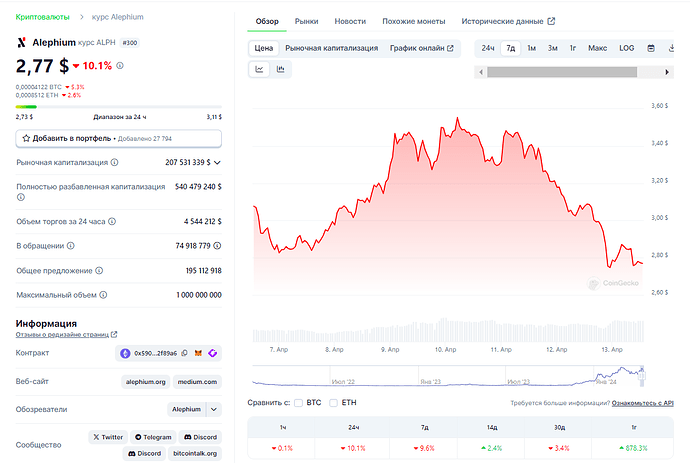
Task: Add token to MetaMask via fox icon
Action: tap(198, 353)
